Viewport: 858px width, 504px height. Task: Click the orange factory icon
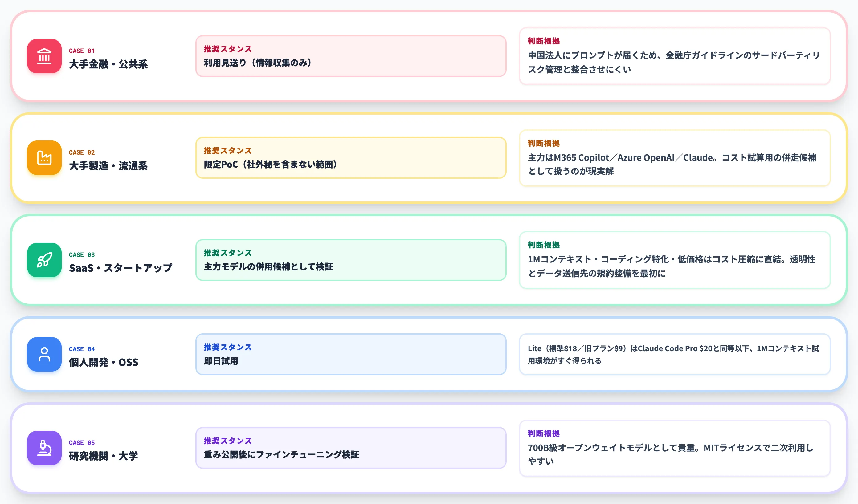[44, 158]
